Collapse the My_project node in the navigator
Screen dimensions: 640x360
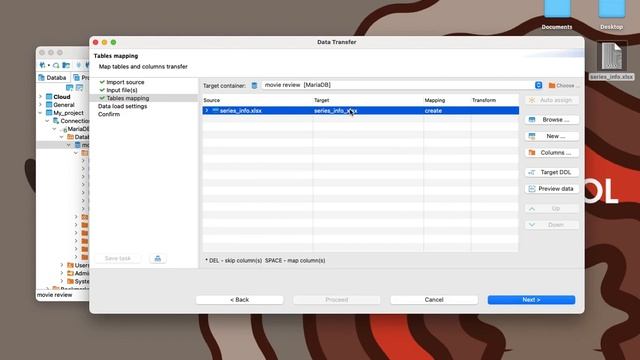[x=40, y=113]
